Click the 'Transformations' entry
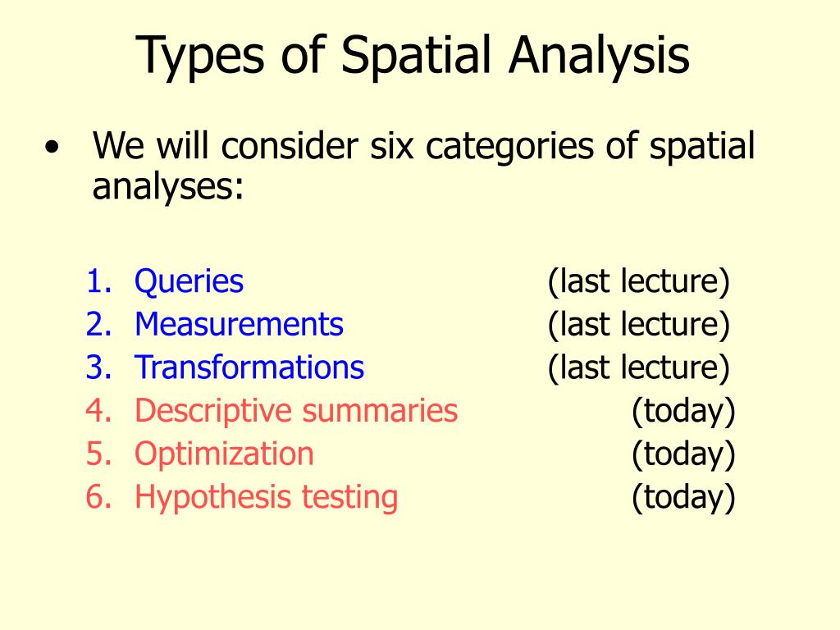 249,367
